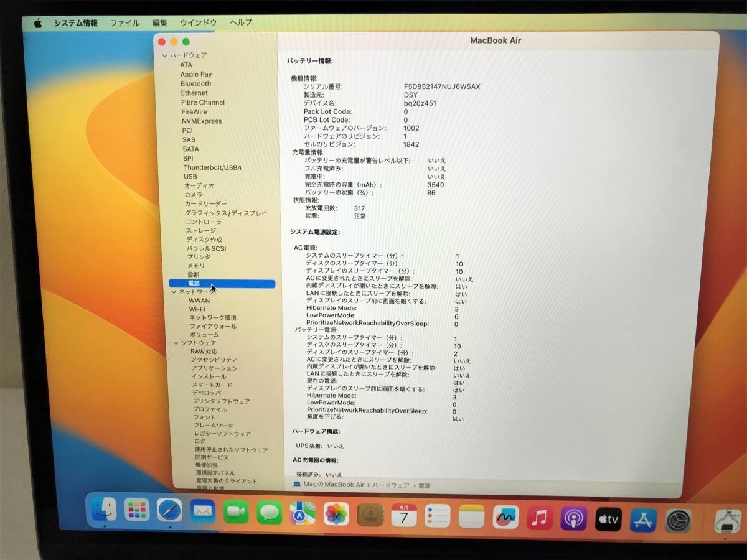Screen dimensions: 747x560
Task: Open Launchpad in the Dock
Action: pyautogui.click(x=136, y=510)
